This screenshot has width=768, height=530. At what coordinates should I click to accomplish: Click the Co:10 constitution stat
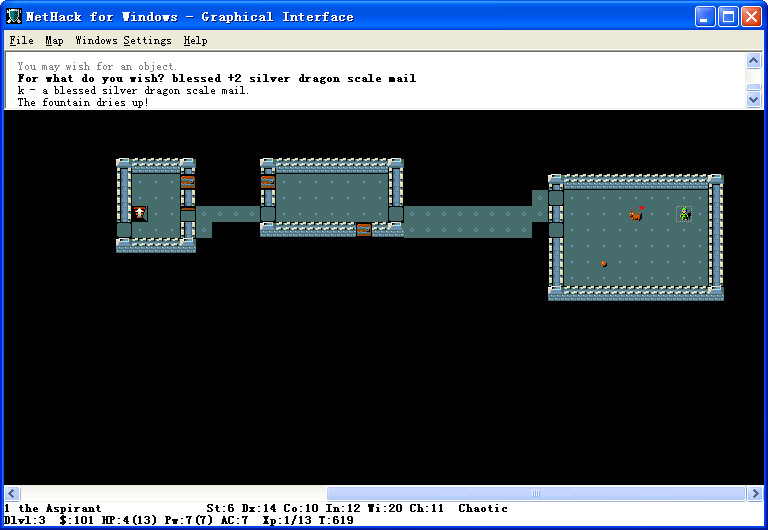pos(301,508)
